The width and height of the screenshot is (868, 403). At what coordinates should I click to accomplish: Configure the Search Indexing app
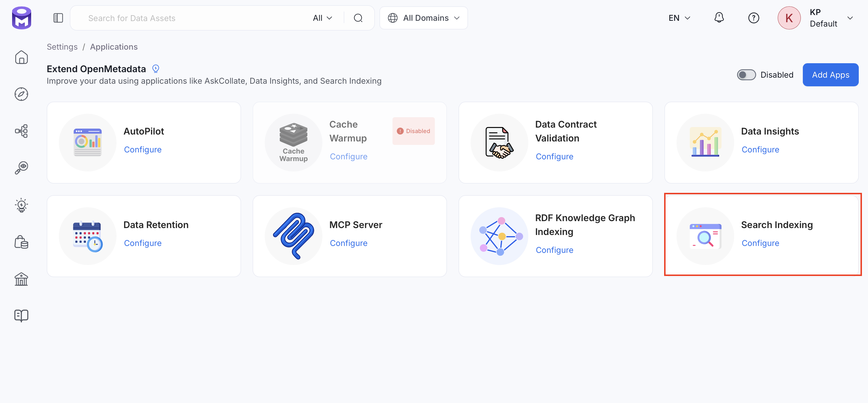coord(760,243)
